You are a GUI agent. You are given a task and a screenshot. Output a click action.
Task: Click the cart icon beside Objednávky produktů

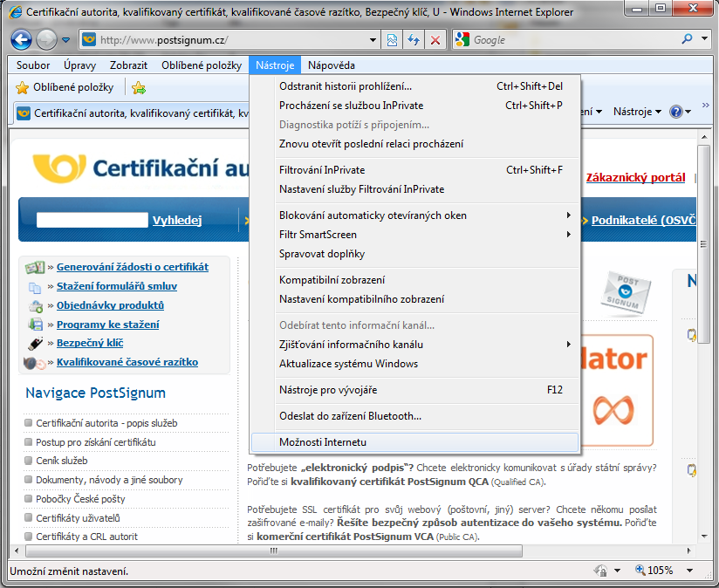coord(35,305)
